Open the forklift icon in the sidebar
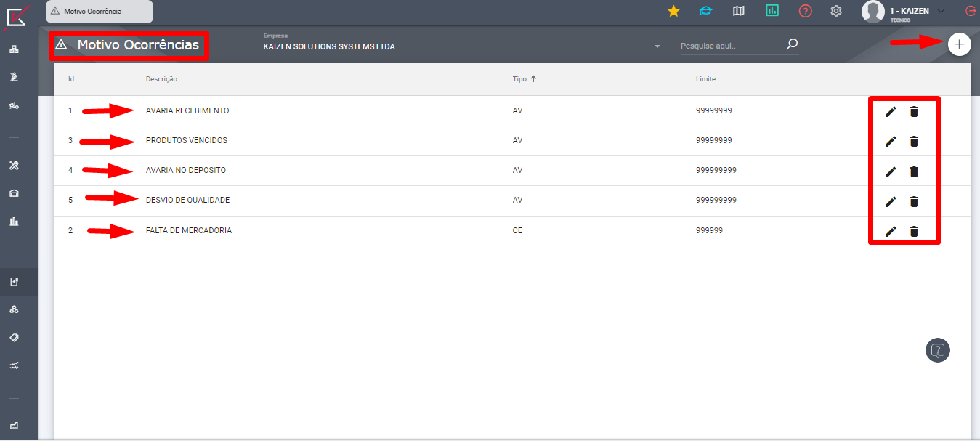The image size is (980, 441). click(14, 106)
